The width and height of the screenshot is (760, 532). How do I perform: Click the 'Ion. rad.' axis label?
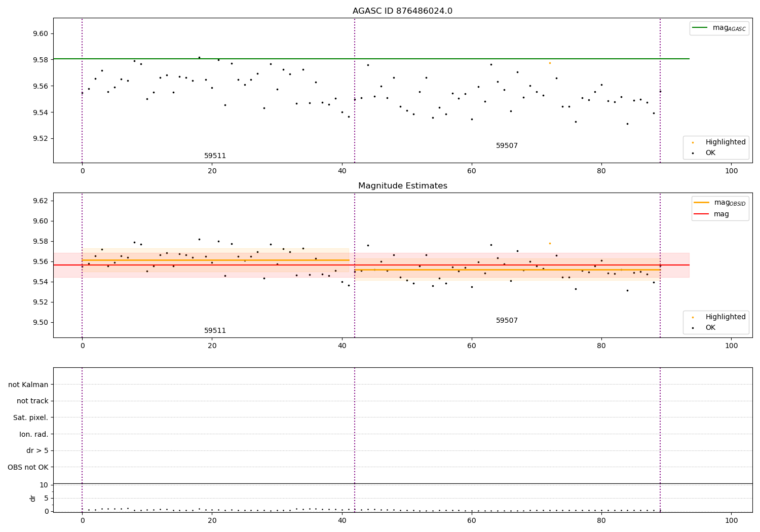34,434
